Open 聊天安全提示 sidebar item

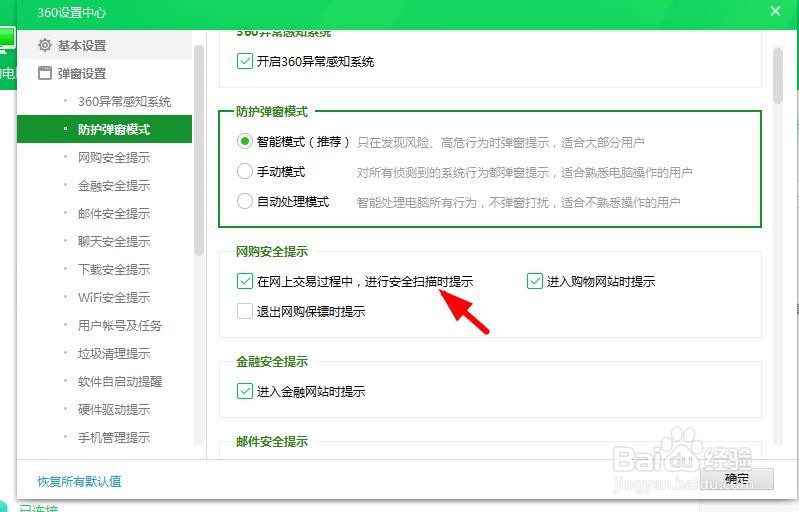click(x=114, y=241)
